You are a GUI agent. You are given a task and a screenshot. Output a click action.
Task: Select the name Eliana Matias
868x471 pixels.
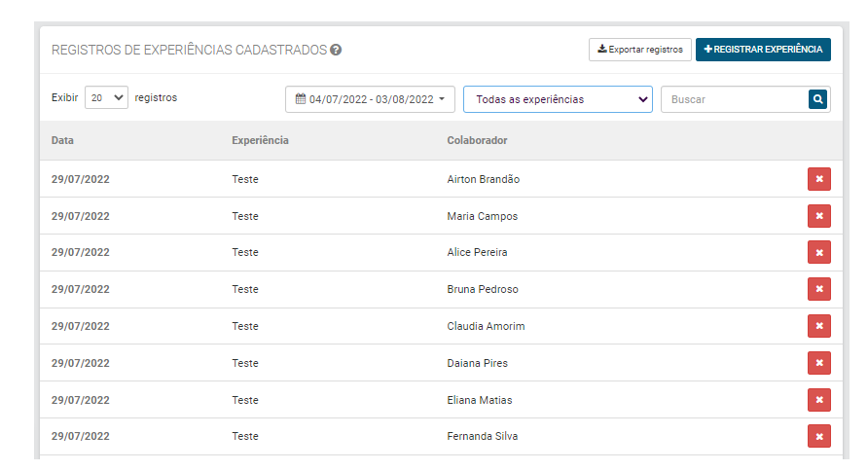[x=480, y=400]
